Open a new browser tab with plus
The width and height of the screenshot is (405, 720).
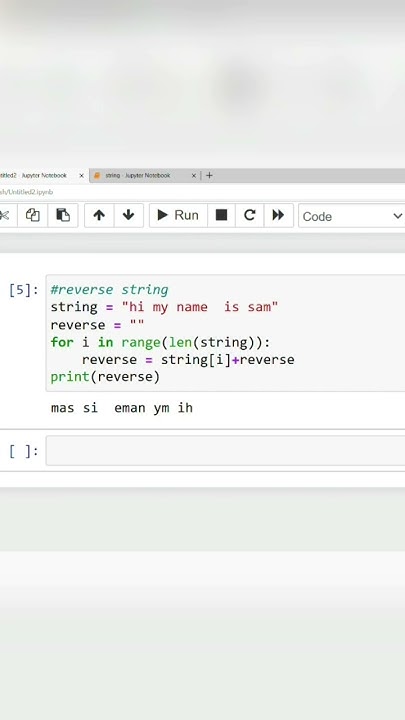pyautogui.click(x=209, y=175)
